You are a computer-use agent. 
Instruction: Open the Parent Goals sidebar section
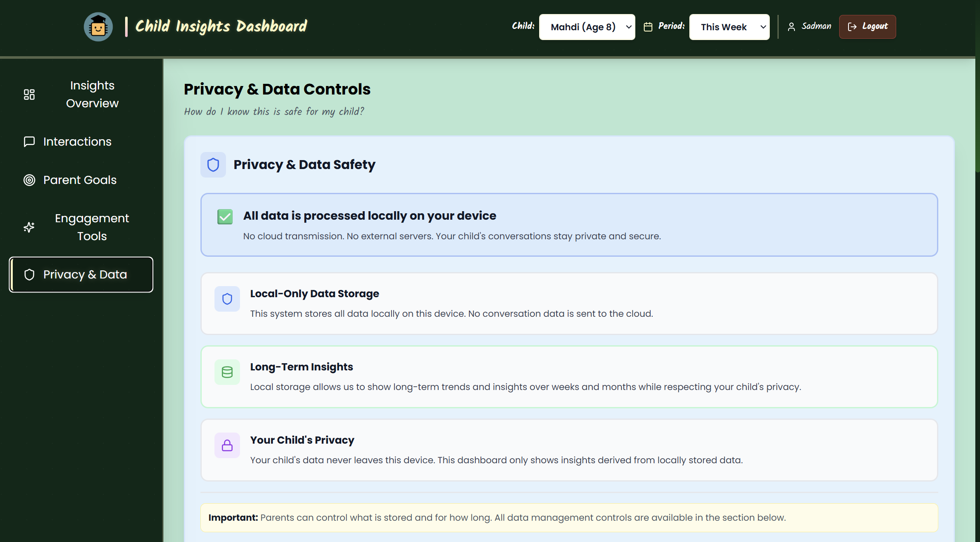(80, 180)
